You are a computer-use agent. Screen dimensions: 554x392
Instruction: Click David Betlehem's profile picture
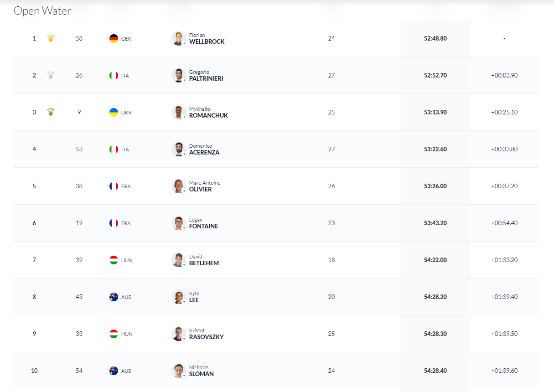click(x=178, y=260)
